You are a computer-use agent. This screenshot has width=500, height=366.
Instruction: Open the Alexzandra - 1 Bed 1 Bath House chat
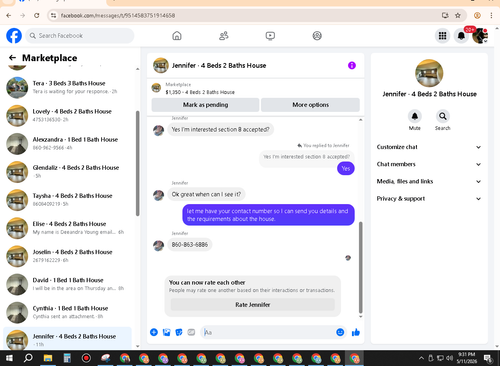[x=68, y=144]
